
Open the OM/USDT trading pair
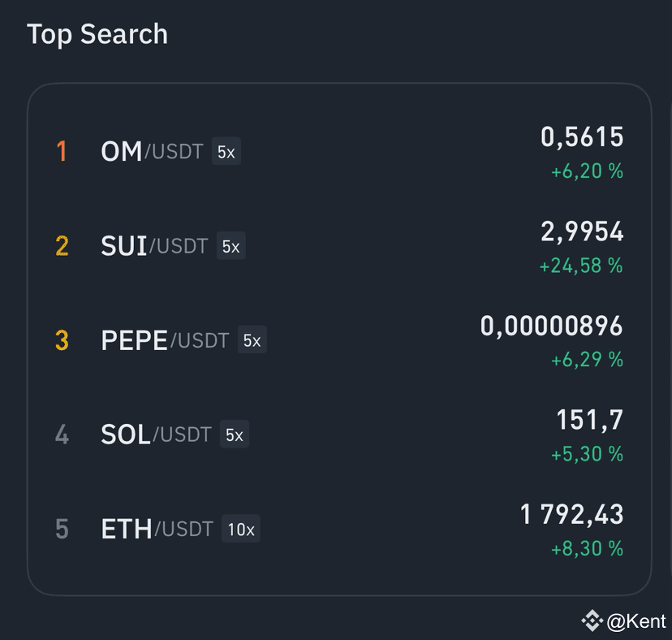pyautogui.click(x=339, y=151)
